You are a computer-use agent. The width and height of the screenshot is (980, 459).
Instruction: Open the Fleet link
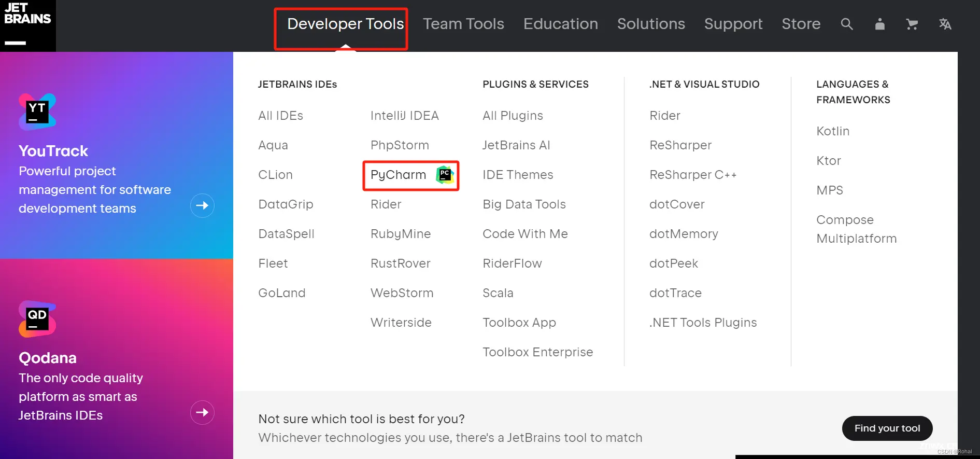pyautogui.click(x=273, y=263)
